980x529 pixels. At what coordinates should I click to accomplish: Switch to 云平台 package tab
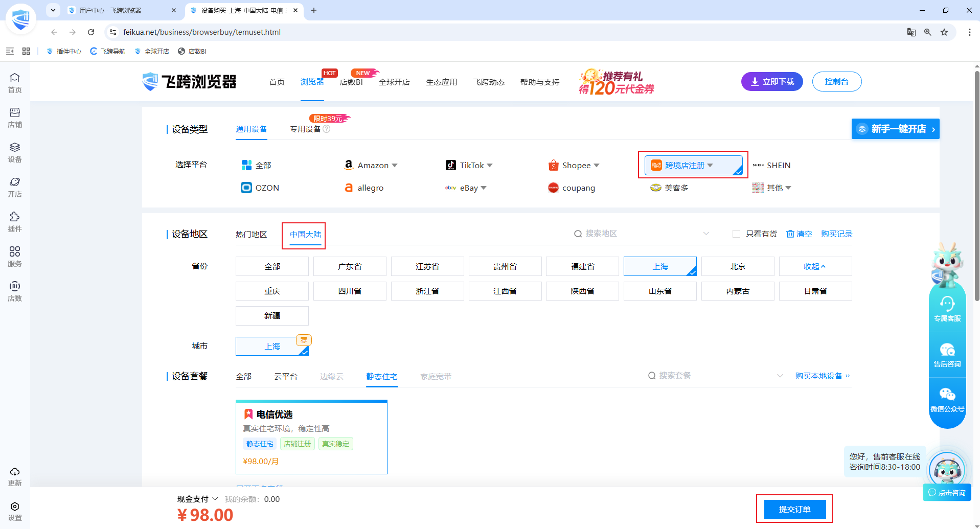(286, 376)
